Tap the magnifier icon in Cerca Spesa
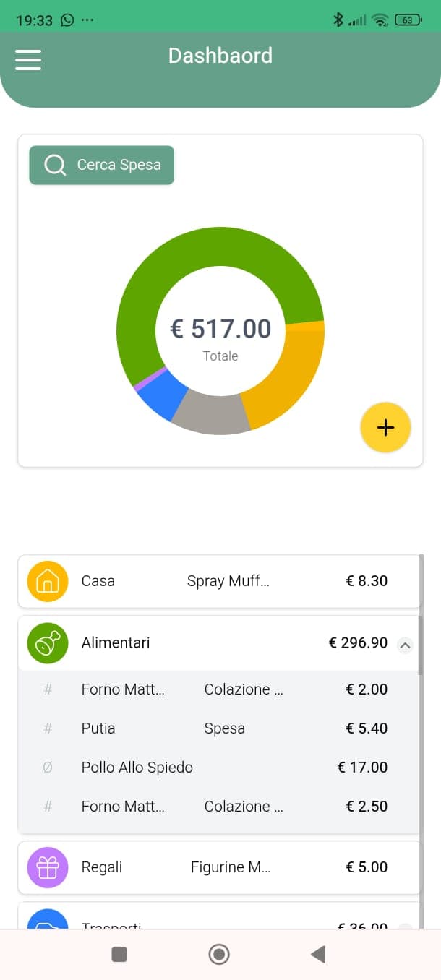This screenshot has height=980, width=441. point(55,165)
